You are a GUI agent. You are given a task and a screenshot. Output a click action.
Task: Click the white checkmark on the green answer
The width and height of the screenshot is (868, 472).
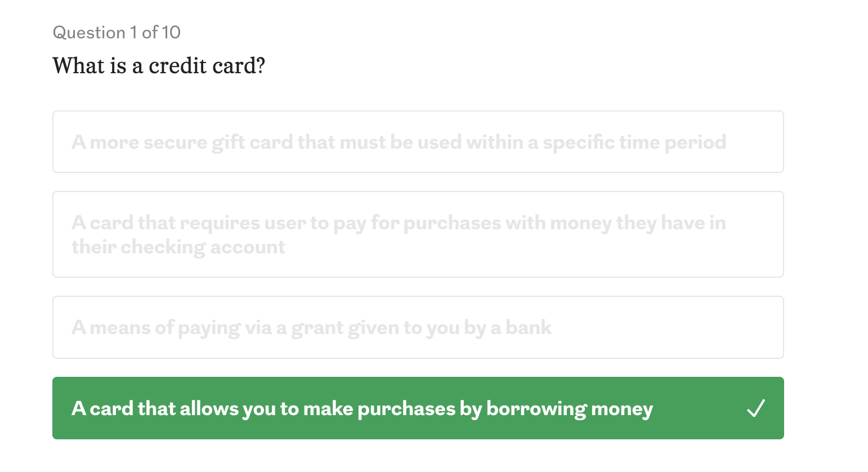pos(755,408)
